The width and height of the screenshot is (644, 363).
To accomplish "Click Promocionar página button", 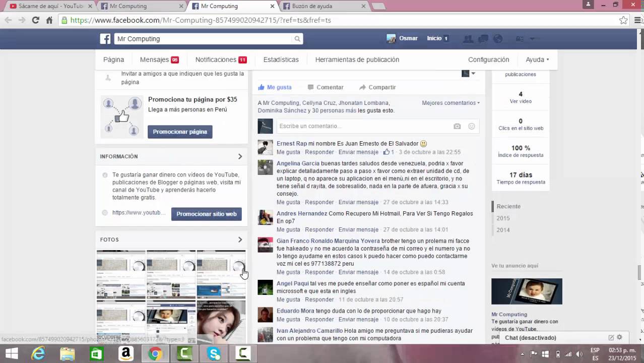I will tap(180, 132).
